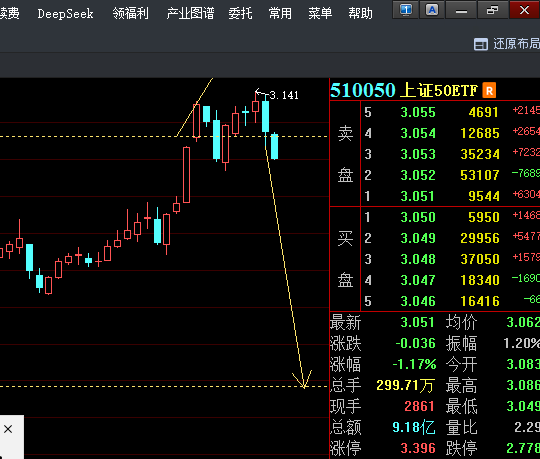Click the 涨停 price 3.396

pyautogui.click(x=418, y=448)
